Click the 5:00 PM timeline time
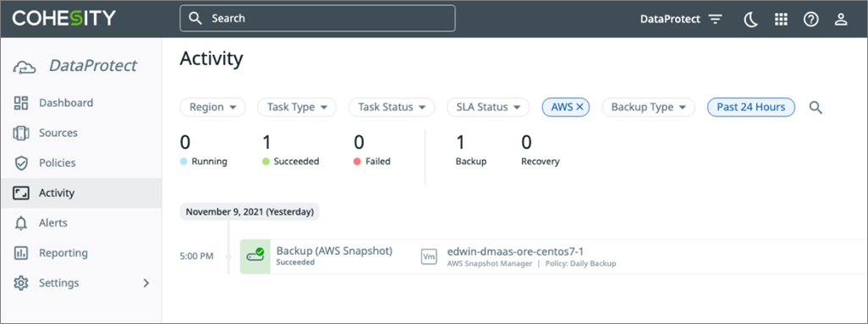 [196, 256]
